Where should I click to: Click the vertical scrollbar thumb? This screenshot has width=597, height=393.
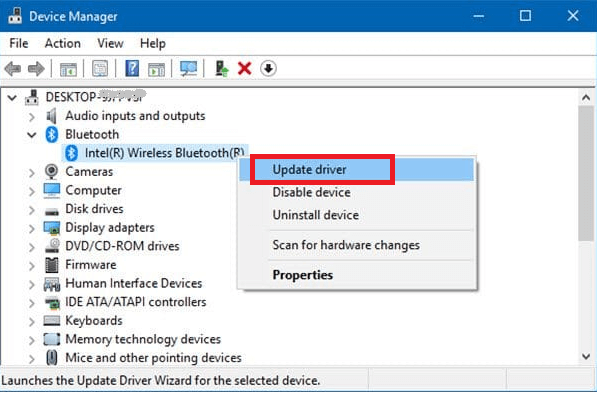click(586, 174)
